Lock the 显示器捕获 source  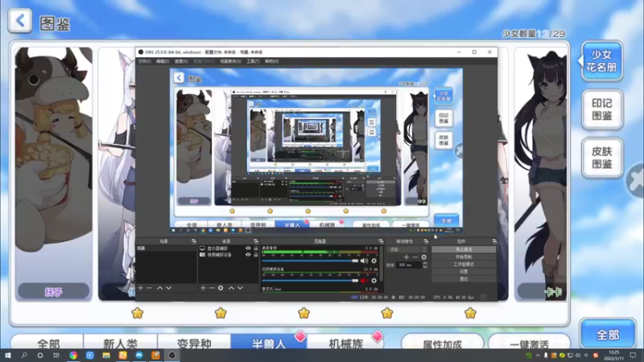click(x=256, y=249)
